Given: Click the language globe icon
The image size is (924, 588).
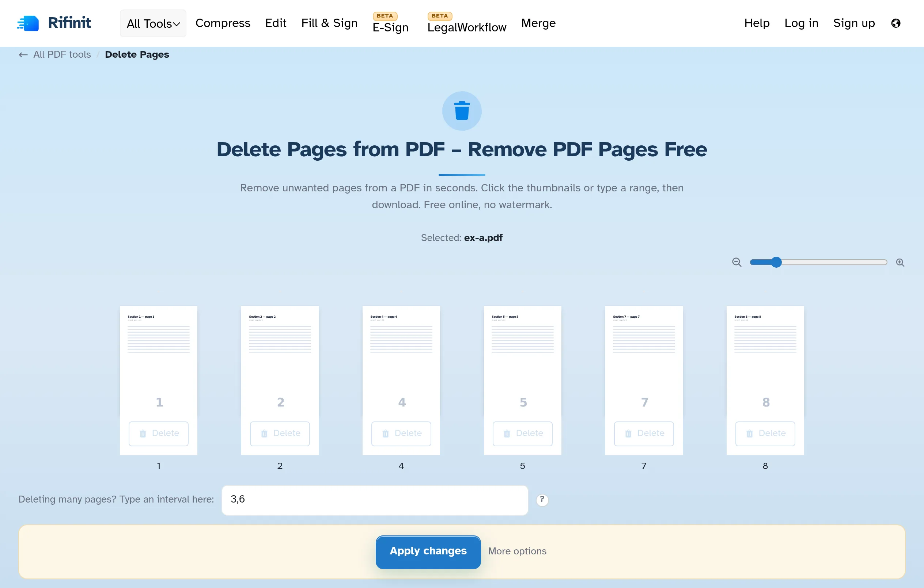Looking at the screenshot, I should pos(895,23).
